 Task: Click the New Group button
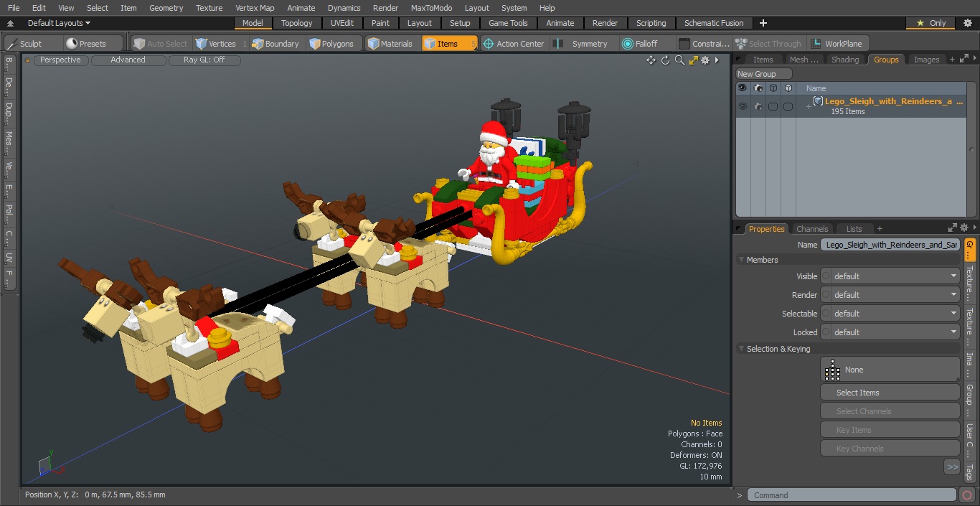[x=764, y=74]
